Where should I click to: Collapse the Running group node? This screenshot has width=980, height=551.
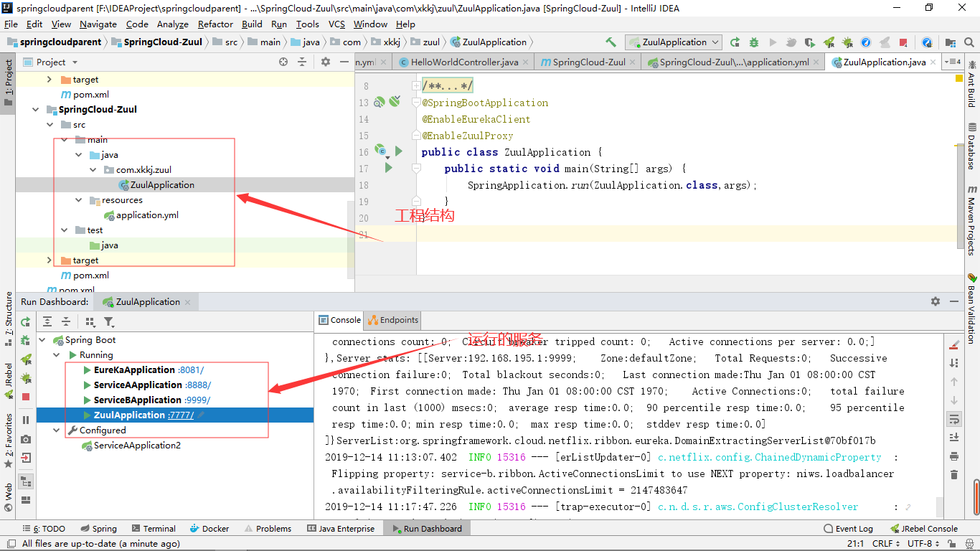tap(57, 355)
